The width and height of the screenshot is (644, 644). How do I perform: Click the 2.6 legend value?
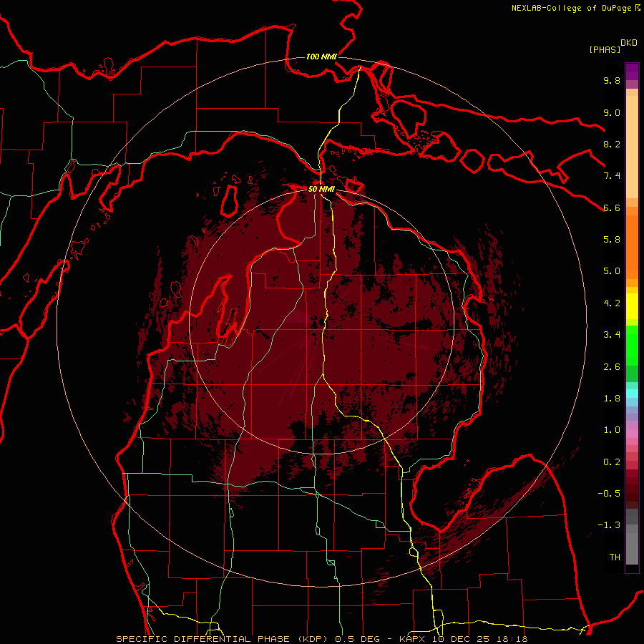[x=612, y=367]
